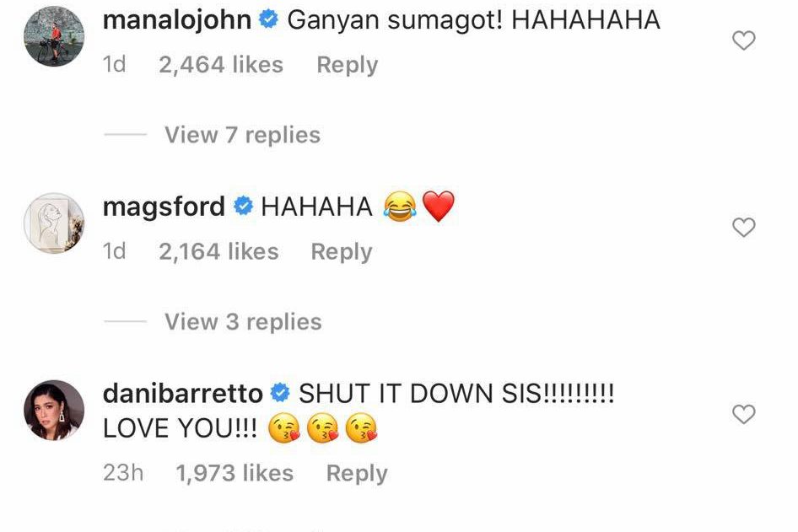Open the danibarretto username link
This screenshot has height=532, width=798.
pyautogui.click(x=183, y=394)
